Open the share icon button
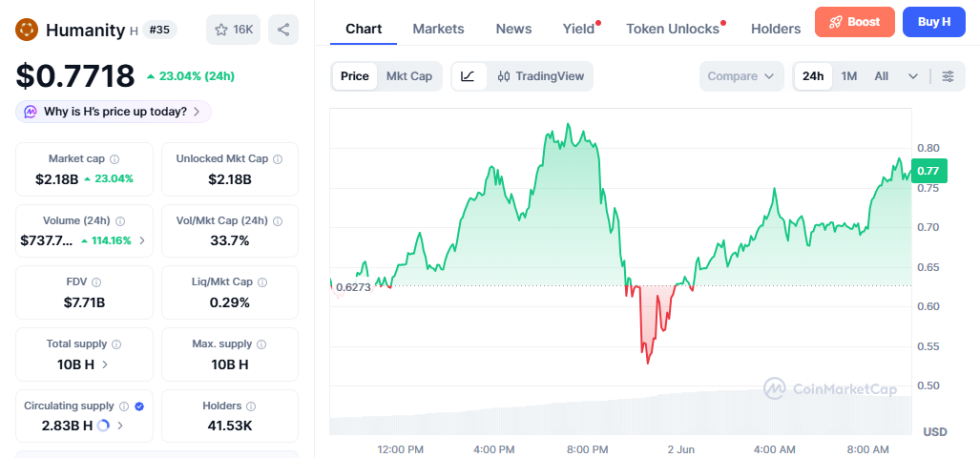The height and width of the screenshot is (458, 980). point(283,30)
